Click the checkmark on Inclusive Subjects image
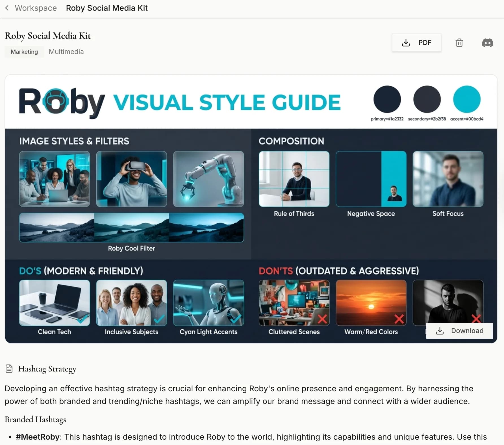The width and height of the screenshot is (504, 445). (x=159, y=319)
